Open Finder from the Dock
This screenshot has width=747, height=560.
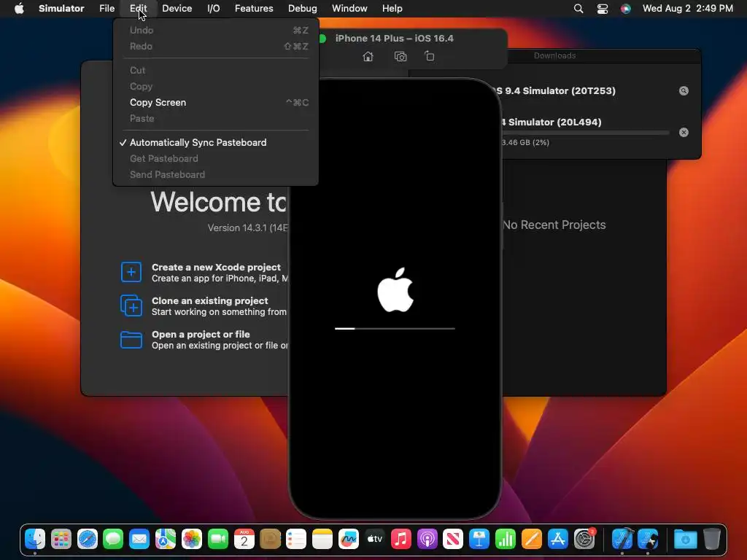coord(35,539)
